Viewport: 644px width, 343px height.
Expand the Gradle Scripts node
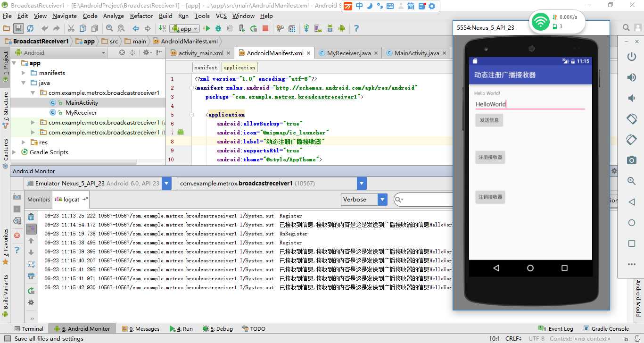click(x=14, y=152)
